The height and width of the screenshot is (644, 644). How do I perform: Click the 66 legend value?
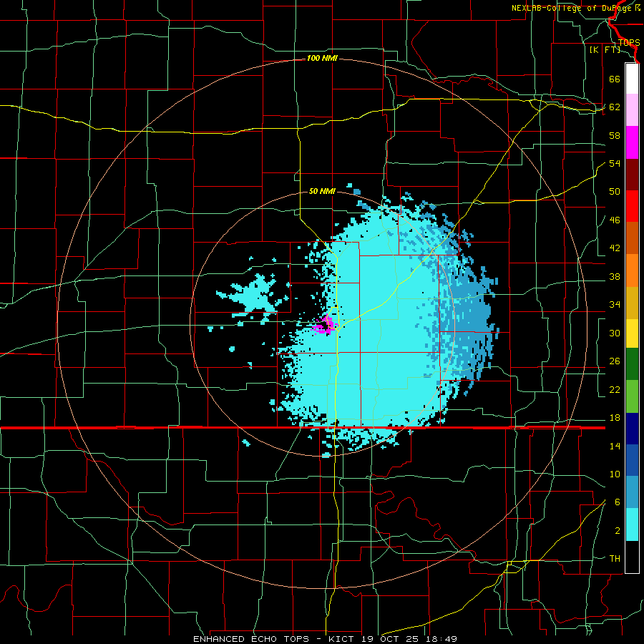coord(615,79)
